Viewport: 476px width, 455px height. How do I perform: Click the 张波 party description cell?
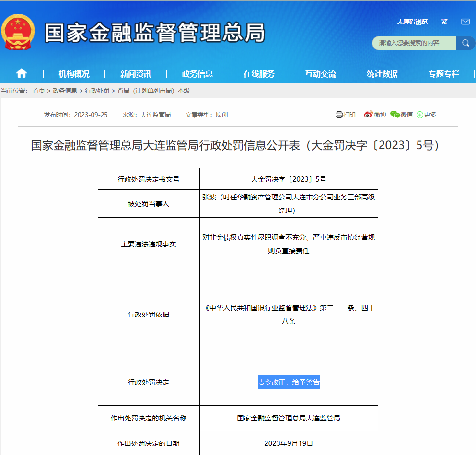pos(289,204)
